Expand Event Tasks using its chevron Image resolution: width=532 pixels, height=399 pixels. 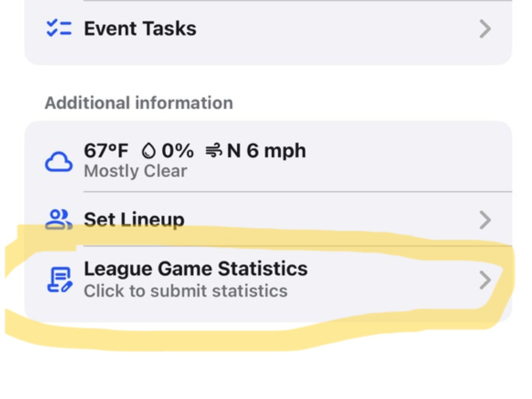(x=485, y=29)
